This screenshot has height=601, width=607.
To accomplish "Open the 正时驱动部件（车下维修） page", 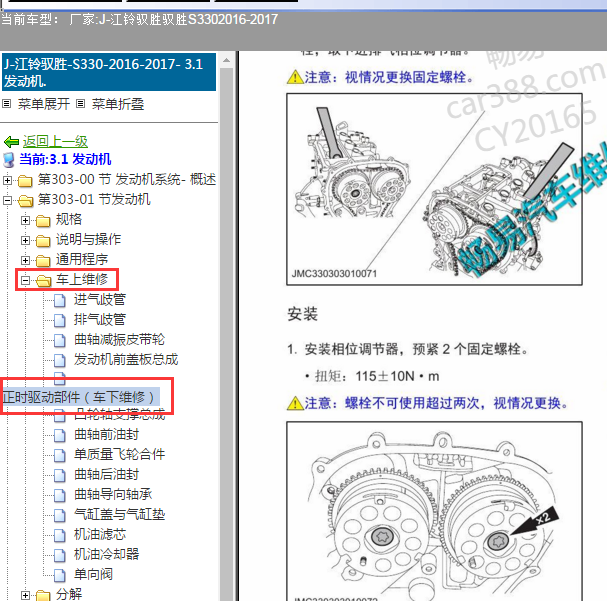I will click(x=80, y=397).
